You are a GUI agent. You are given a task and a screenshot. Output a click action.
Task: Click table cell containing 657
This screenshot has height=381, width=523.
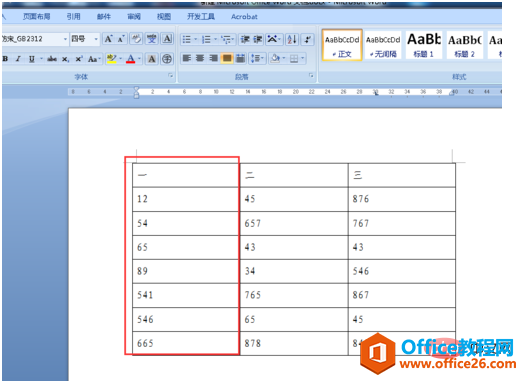pyautogui.click(x=294, y=223)
